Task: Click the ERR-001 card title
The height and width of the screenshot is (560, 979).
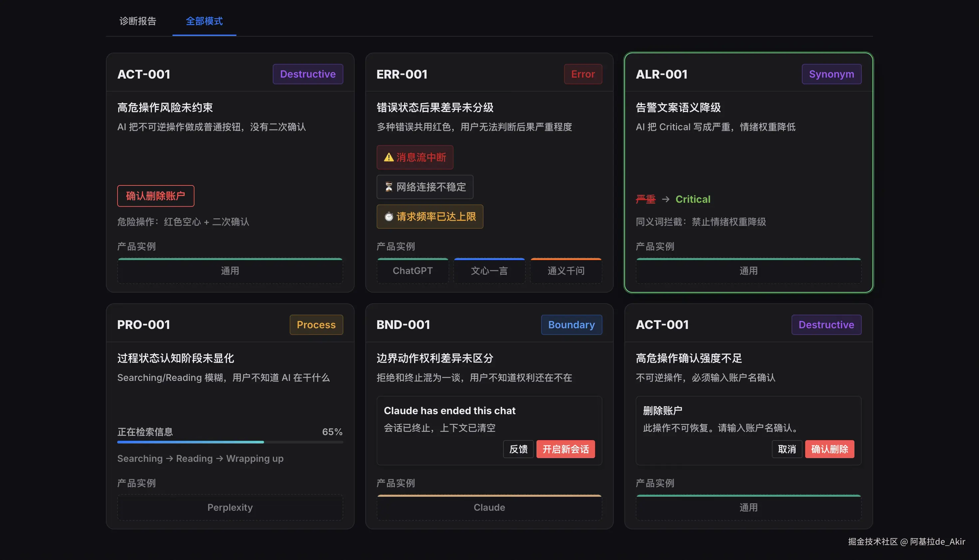Action: (x=402, y=74)
